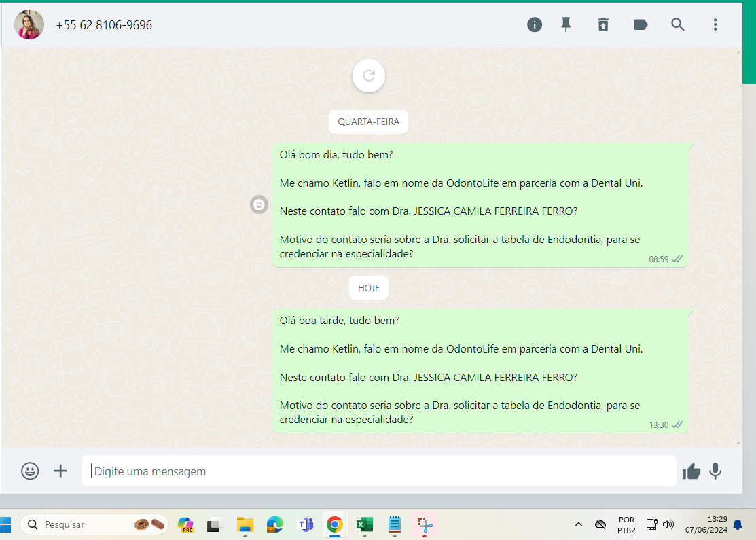Select the text 'Olá bom dia, tudo bem?'
Screen dimensions: 756x540
(336, 155)
